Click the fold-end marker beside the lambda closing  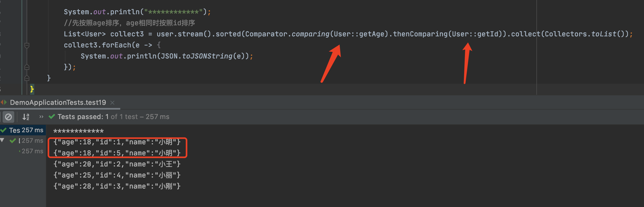(27, 67)
